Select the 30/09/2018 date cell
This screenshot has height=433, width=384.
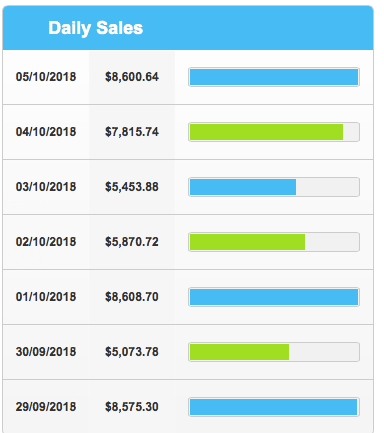(x=46, y=352)
